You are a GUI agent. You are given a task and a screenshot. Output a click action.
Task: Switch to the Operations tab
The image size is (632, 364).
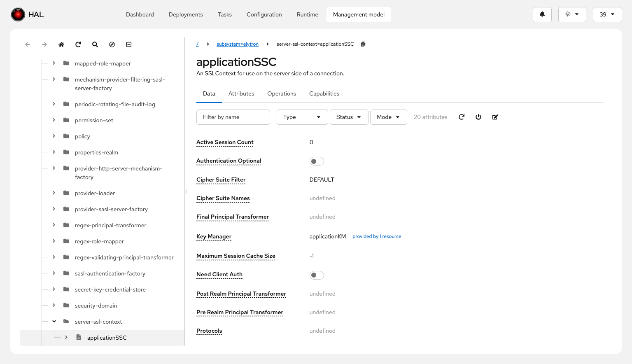click(x=282, y=93)
